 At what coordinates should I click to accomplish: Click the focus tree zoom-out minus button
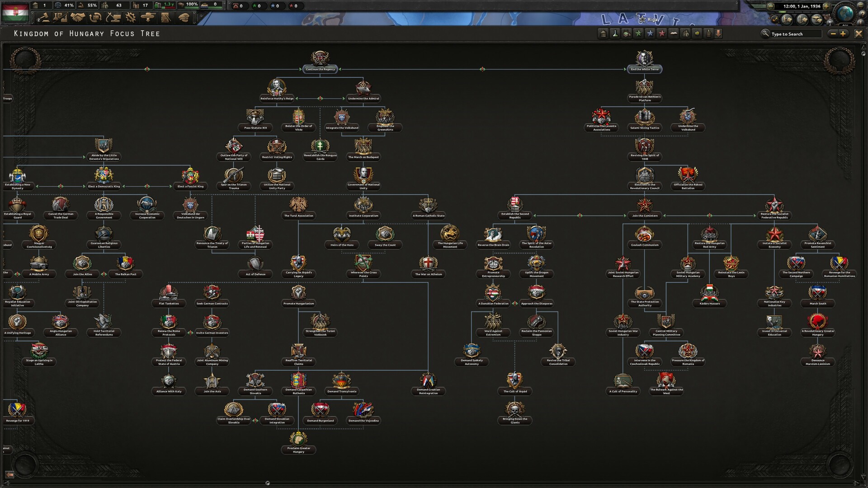click(x=833, y=33)
